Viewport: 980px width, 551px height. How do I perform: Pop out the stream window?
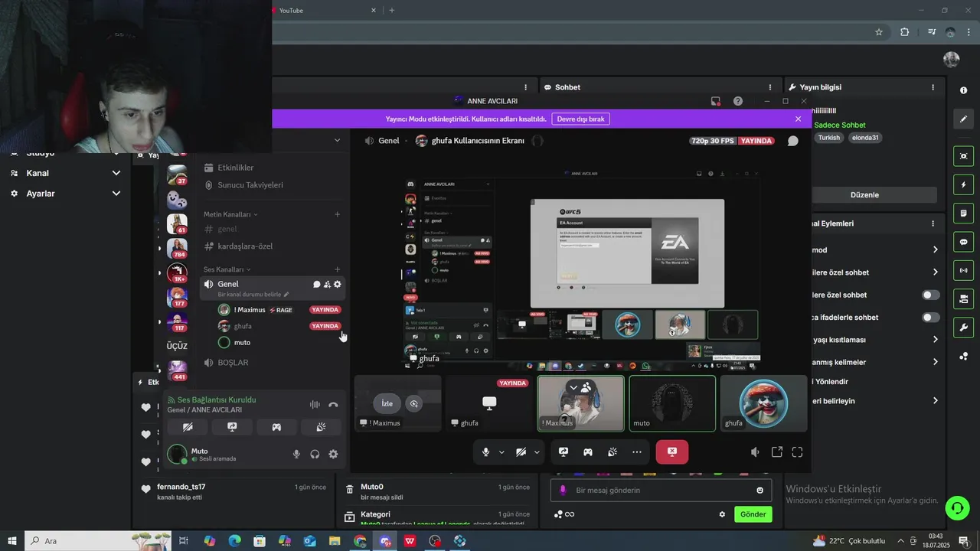(776, 452)
